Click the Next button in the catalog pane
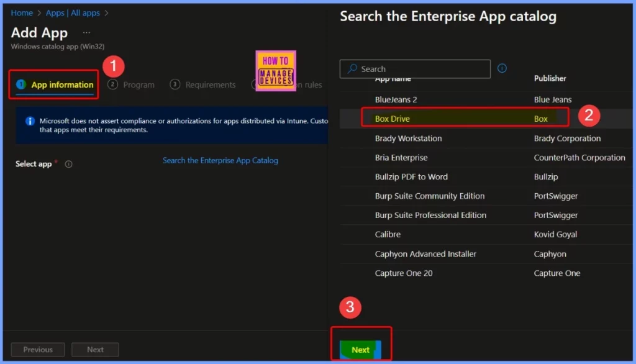 (x=361, y=350)
